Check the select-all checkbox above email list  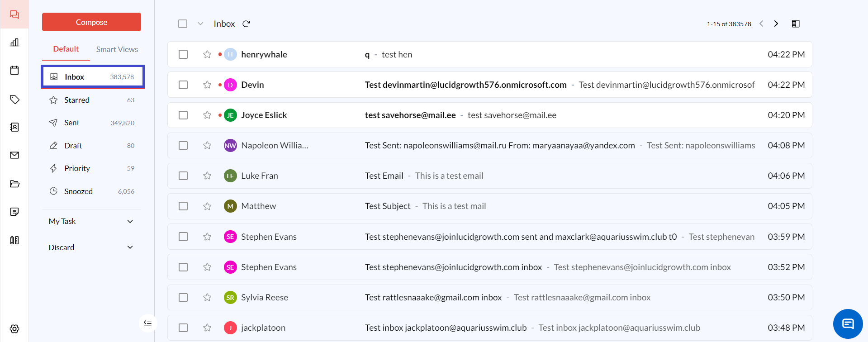click(x=183, y=24)
